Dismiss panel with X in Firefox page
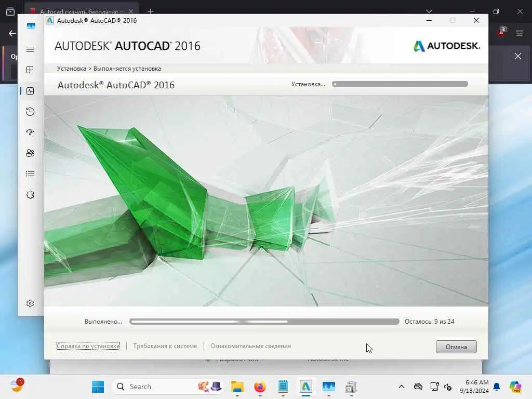 pyautogui.click(x=518, y=56)
